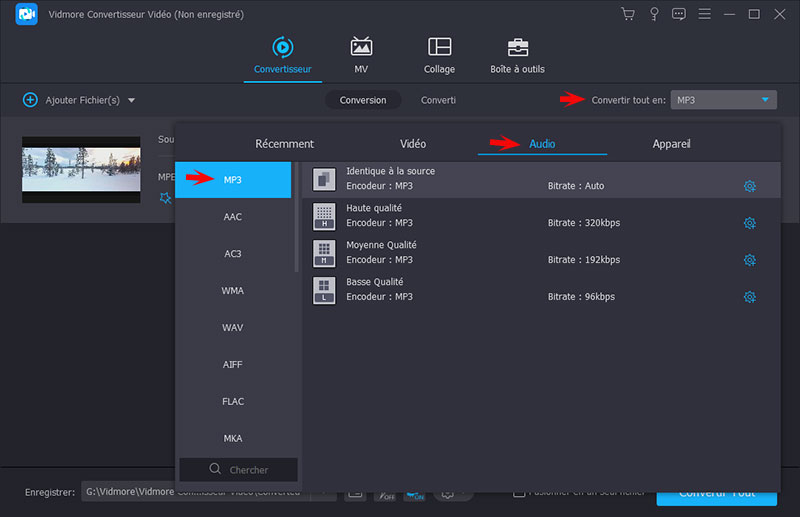Viewport: 800px width, 517px height.
Task: Open the hamburger menu icon
Action: 704,14
